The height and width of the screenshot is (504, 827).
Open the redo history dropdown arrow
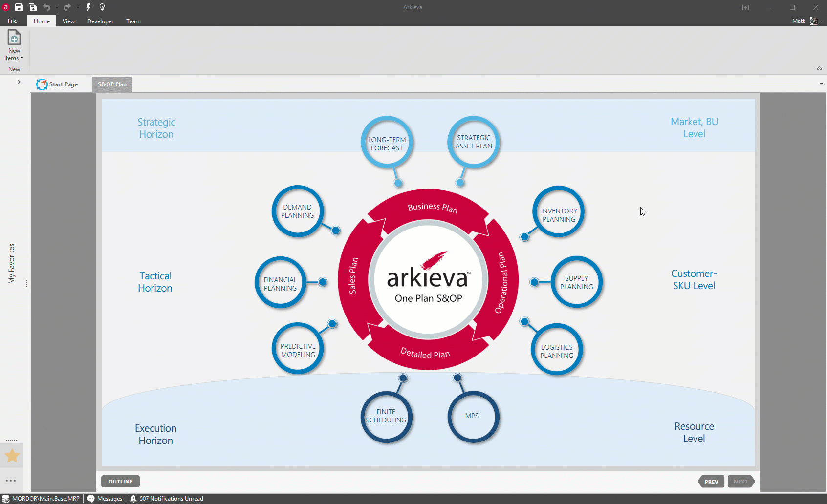tap(78, 7)
